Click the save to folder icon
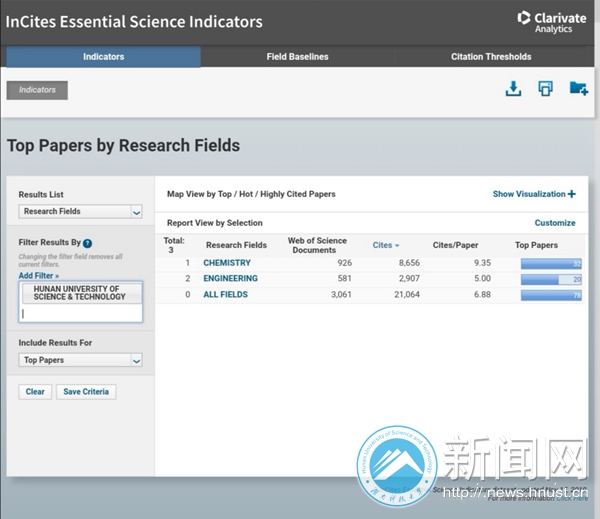 click(578, 89)
